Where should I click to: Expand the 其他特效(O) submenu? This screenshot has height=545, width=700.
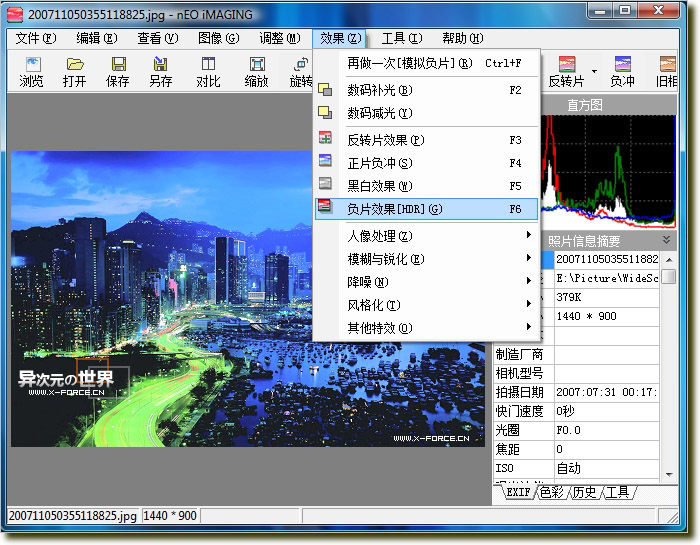click(427, 328)
